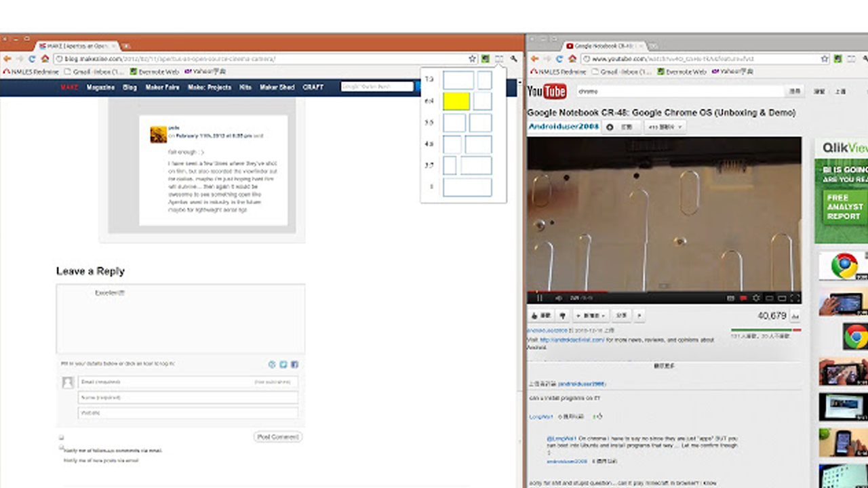Click the thumbs-down dislike icon under the video
Viewport: 868px width, 488px height.
coord(562,316)
